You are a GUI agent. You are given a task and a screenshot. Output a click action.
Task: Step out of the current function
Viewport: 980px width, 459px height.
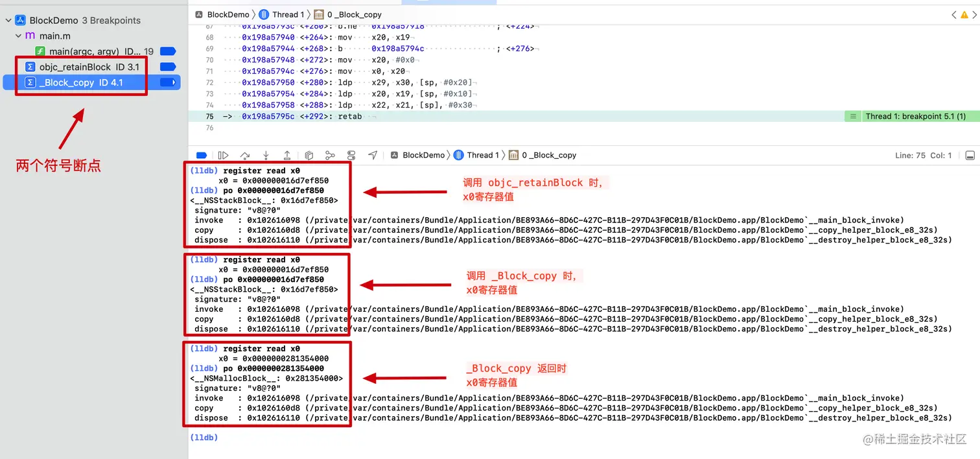pos(287,155)
